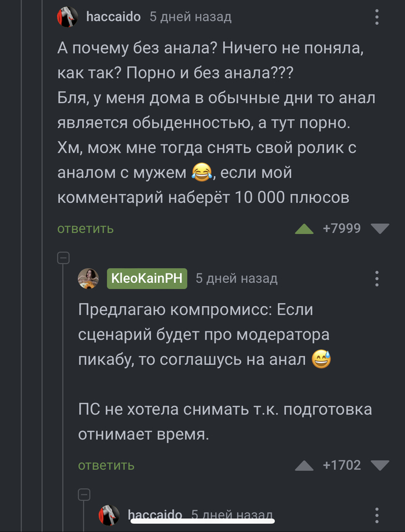Open haccaido's profile avatar at top
405x532 pixels.
click(x=67, y=17)
